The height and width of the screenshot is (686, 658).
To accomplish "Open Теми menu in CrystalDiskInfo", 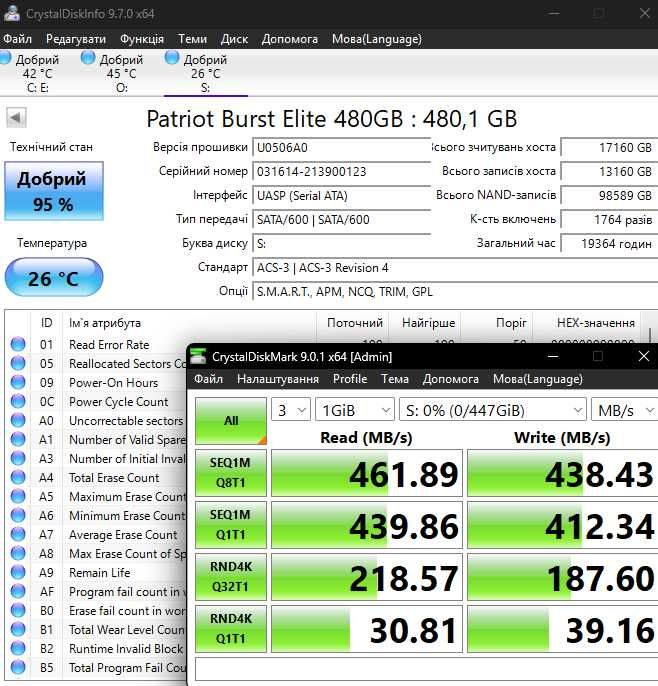I will click(192, 39).
